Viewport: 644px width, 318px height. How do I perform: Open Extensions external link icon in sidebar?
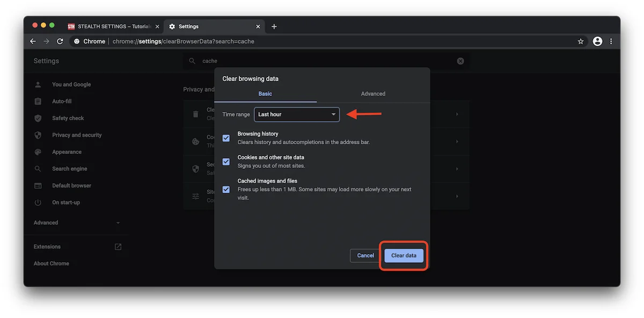[x=118, y=247]
